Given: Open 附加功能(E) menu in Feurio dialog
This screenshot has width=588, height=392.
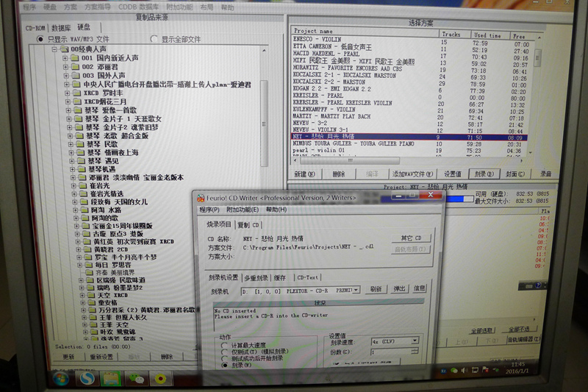Looking at the screenshot, I should point(243,210).
